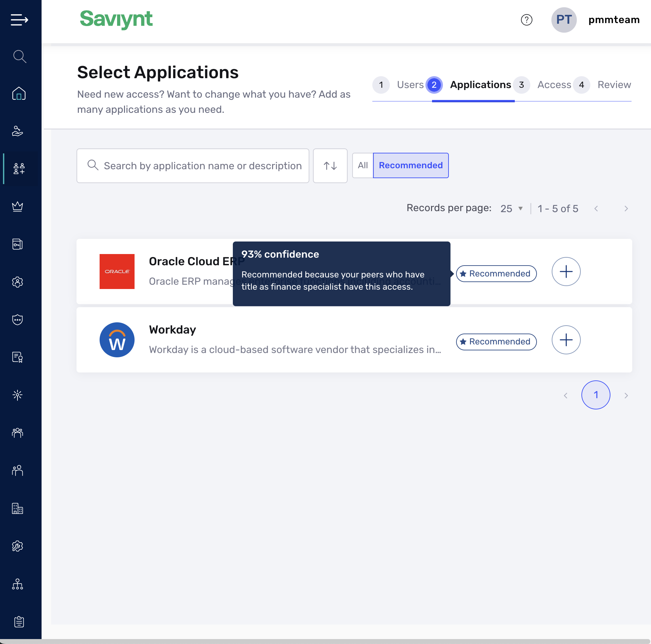Screen dimensions: 651x644
Task: Click the "1 - 5 of 5" record count
Action: coord(558,209)
